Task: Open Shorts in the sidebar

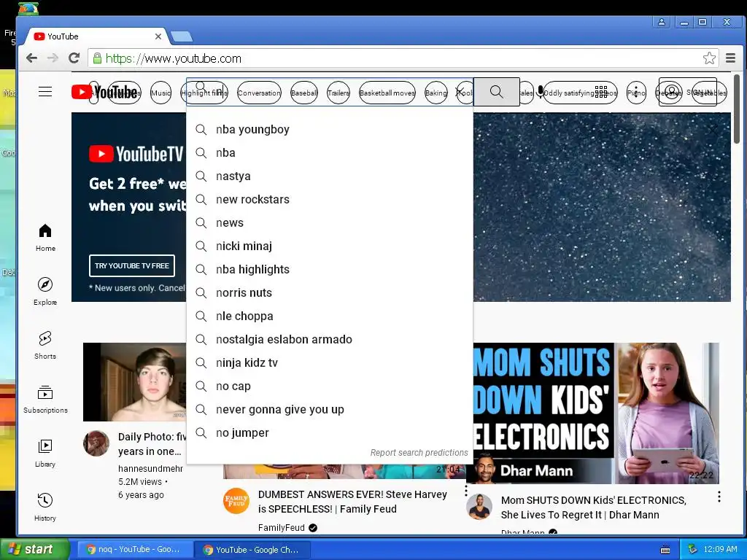Action: [45, 345]
